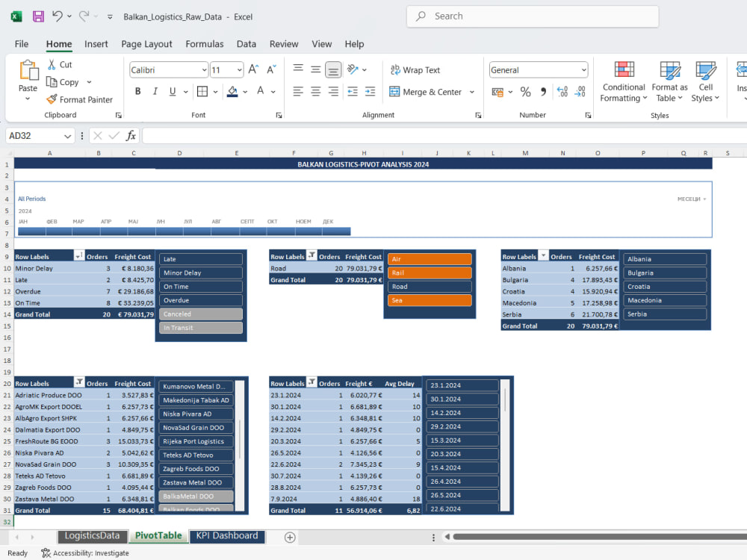Screen dimensions: 747x560
Task: Select the Serbia slicer button
Action: click(665, 314)
